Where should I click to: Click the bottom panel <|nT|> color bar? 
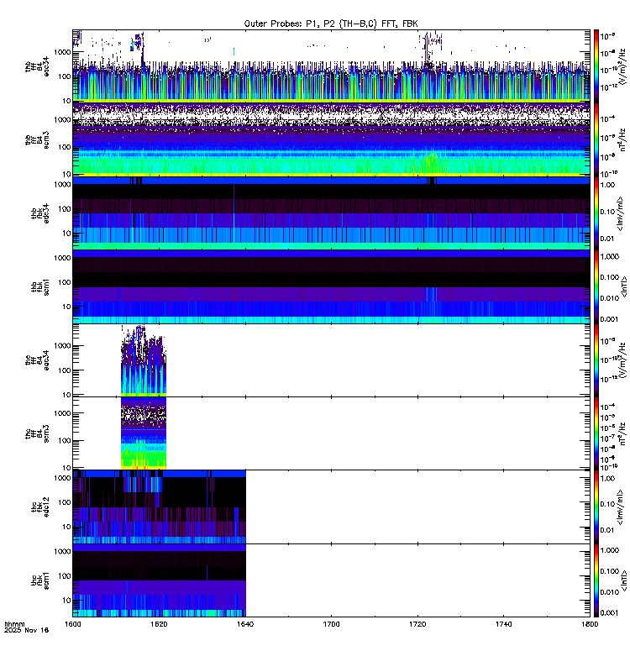point(596,580)
